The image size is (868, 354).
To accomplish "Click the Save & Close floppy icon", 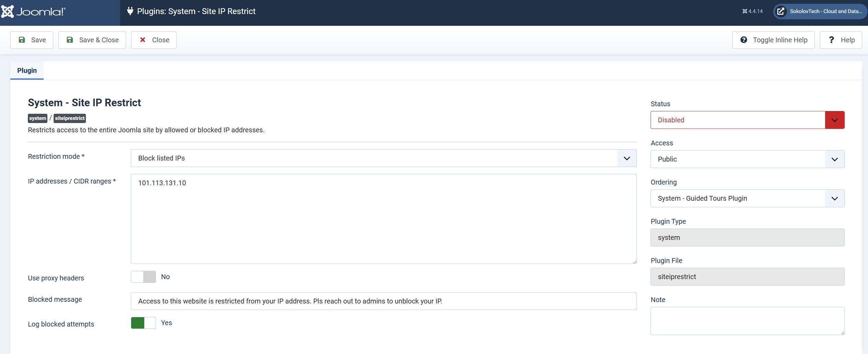I will pos(70,40).
